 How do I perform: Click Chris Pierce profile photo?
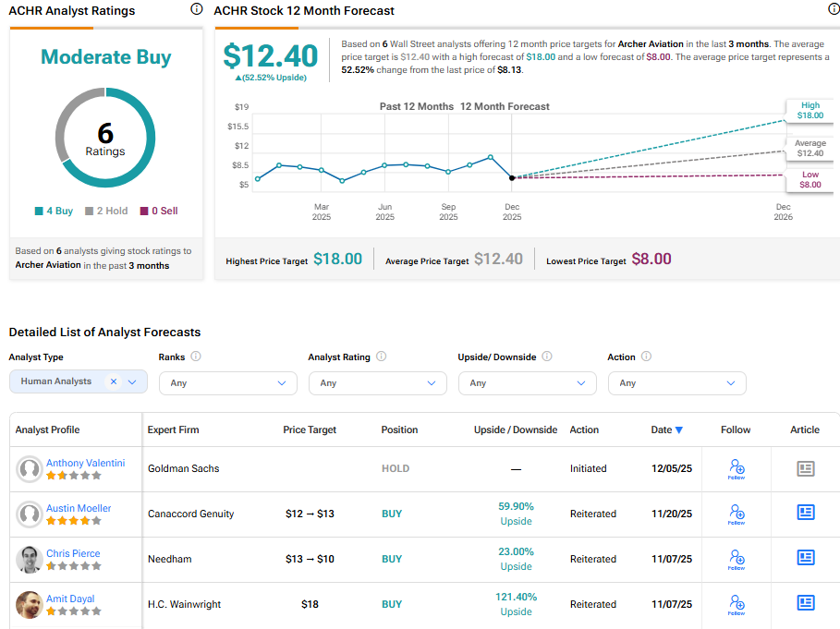point(29,560)
